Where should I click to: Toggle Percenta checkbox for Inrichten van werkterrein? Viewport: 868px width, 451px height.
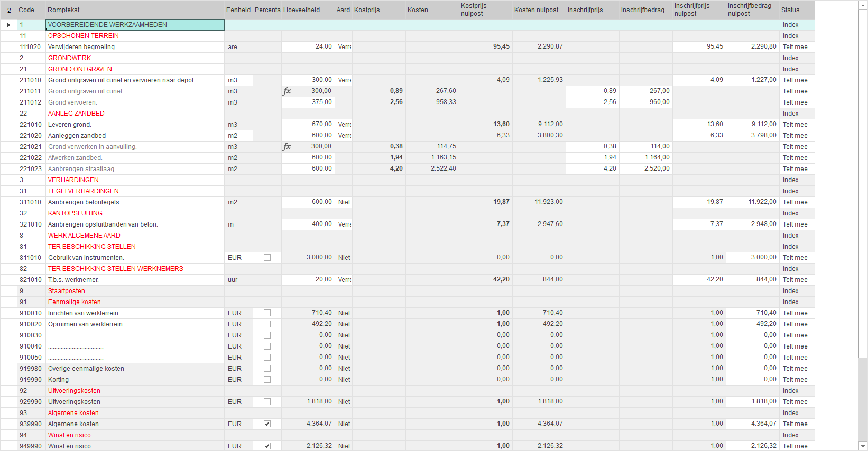(x=267, y=313)
